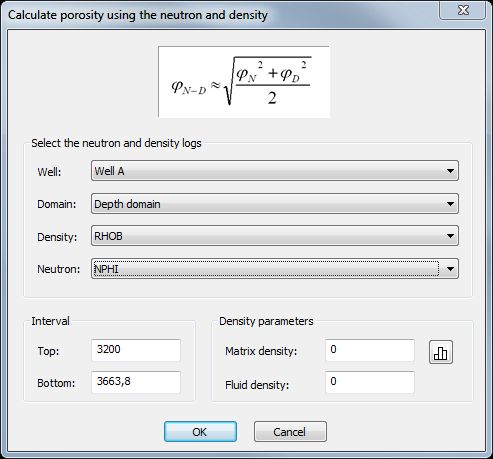Click the dialog title bar text

pos(138,15)
